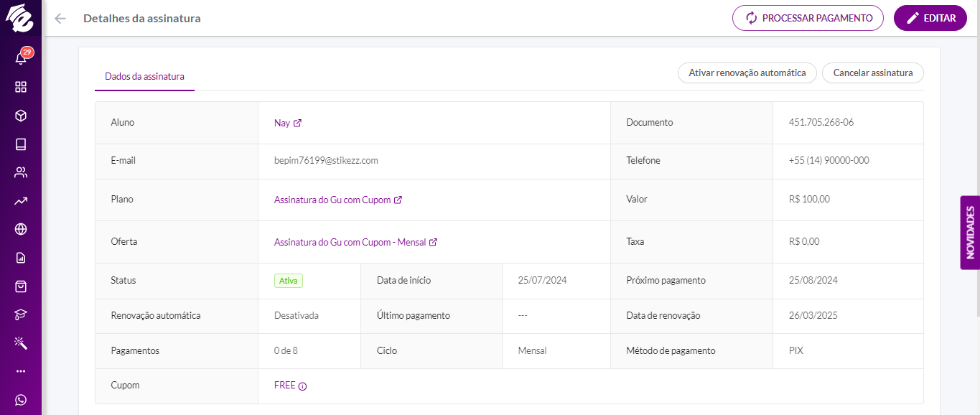This screenshot has width=980, height=415.
Task: Open the dashboard grid icon
Action: (x=21, y=87)
